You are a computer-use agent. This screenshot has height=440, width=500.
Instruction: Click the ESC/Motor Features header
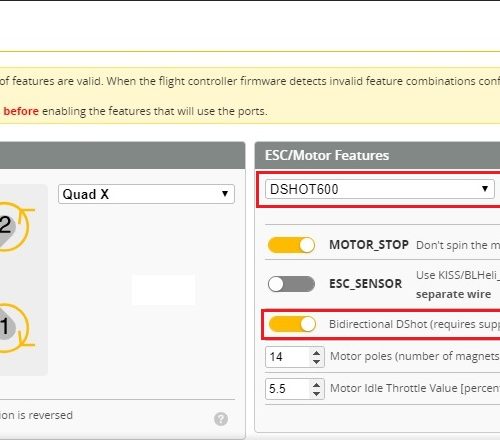327,155
